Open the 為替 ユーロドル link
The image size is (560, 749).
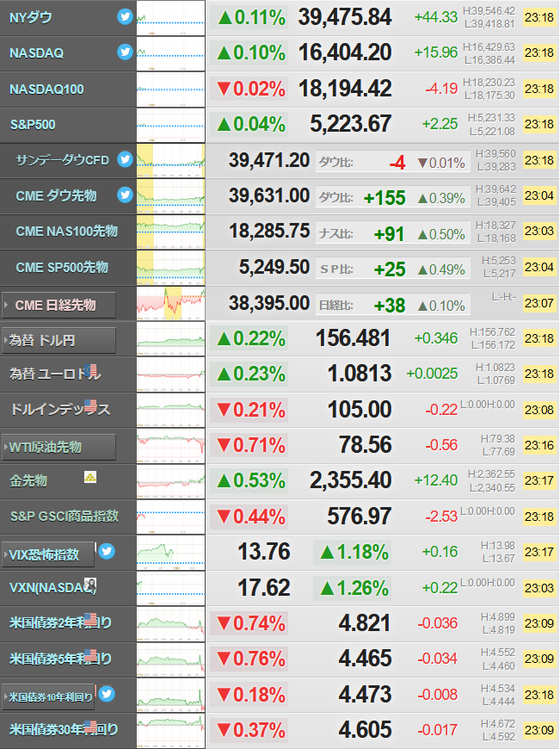55,374
